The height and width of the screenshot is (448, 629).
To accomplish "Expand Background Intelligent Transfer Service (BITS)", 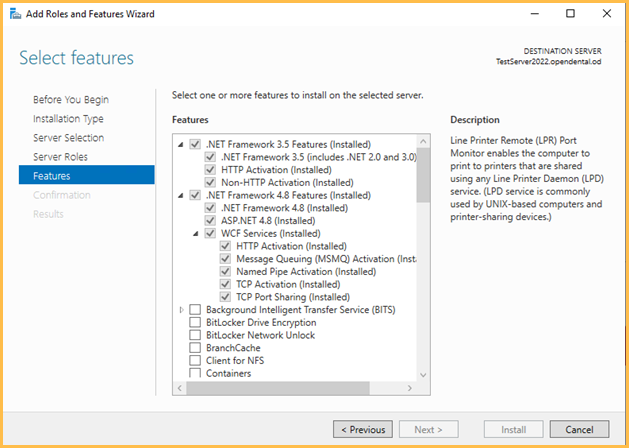I will click(181, 310).
